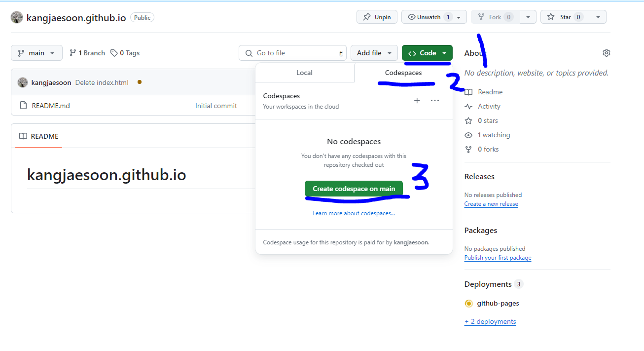Click Create codespace on main button
644x351 pixels.
pyautogui.click(x=354, y=189)
